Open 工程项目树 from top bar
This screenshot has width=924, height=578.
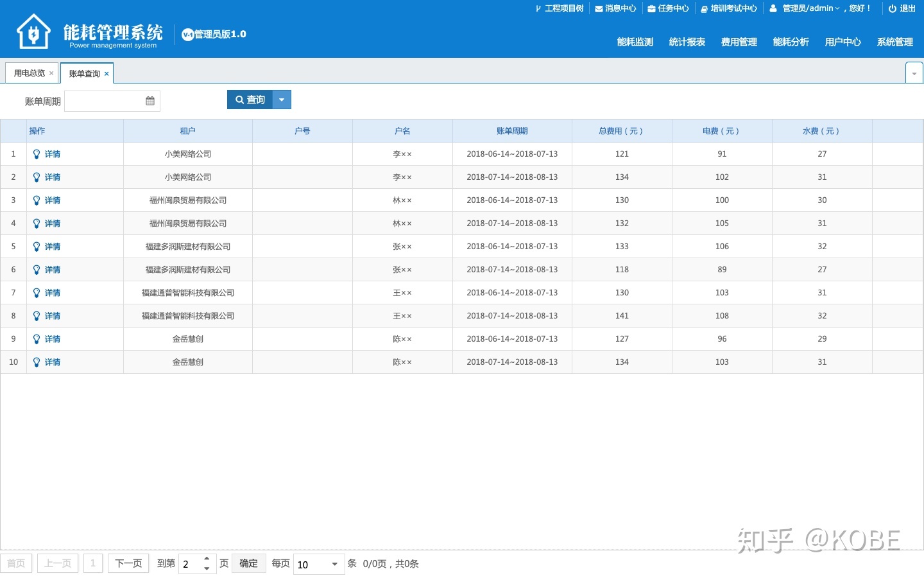pos(560,8)
